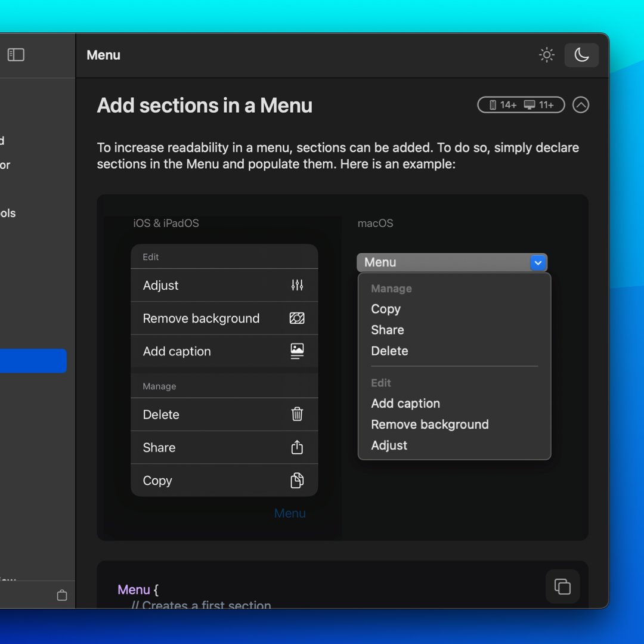Click the Remove background icon in iOS menu
This screenshot has width=644, height=644.
(297, 318)
